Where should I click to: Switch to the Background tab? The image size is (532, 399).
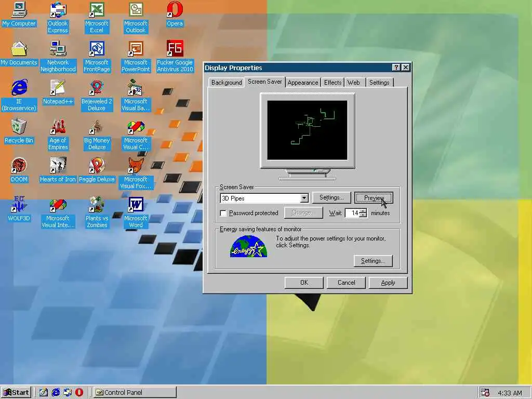pos(227,83)
